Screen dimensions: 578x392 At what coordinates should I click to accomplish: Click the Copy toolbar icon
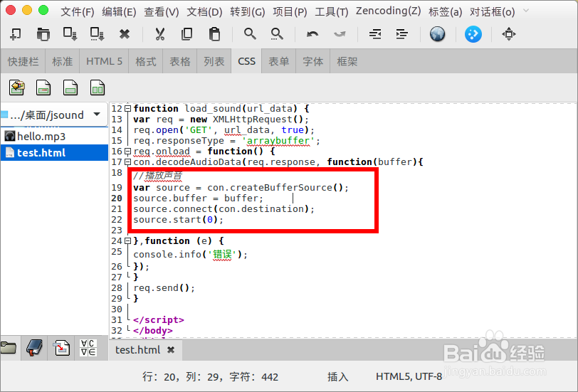pos(187,34)
